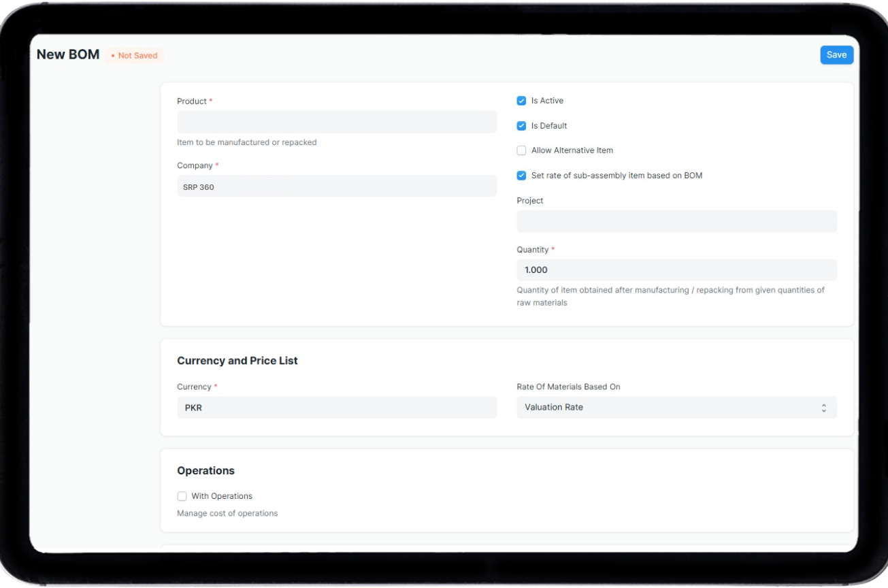This screenshot has height=588, width=888.
Task: Click the Currency and Price List heading
Action: point(237,361)
